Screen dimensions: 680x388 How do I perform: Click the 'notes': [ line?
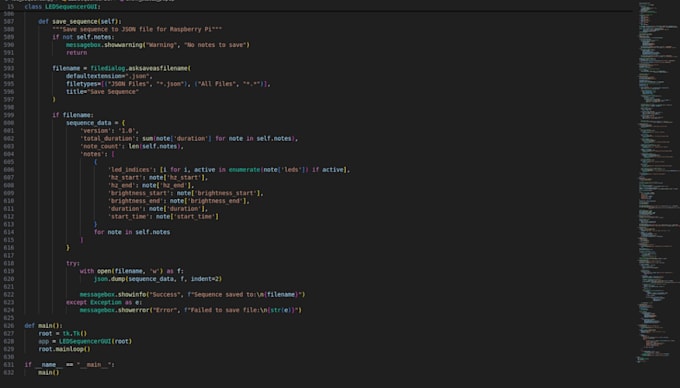coord(97,154)
